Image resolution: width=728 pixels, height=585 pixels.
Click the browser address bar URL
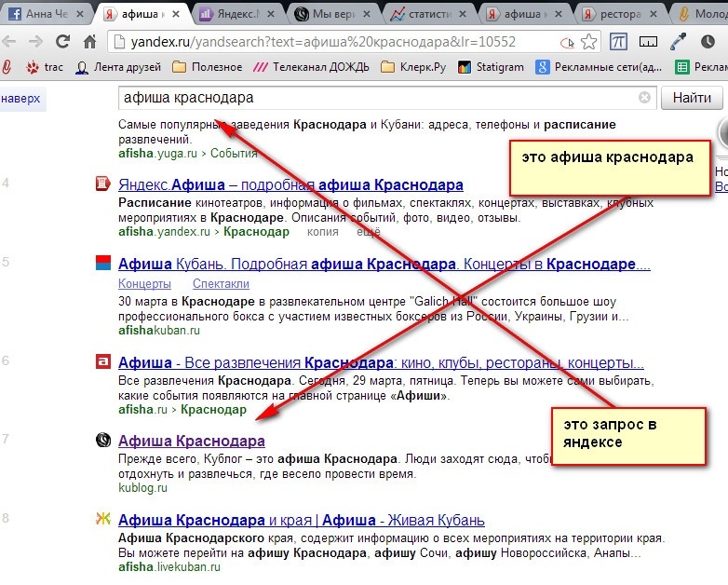tap(323, 42)
